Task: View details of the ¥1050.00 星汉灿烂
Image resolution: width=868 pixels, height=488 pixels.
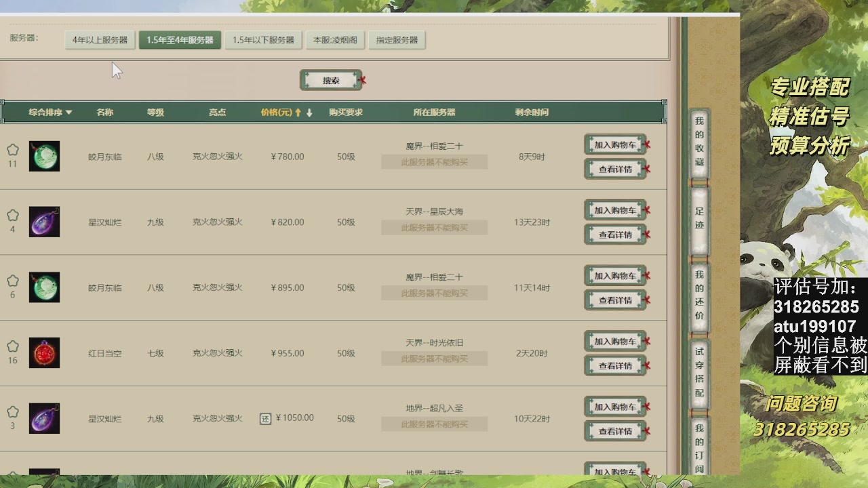Action: point(615,432)
